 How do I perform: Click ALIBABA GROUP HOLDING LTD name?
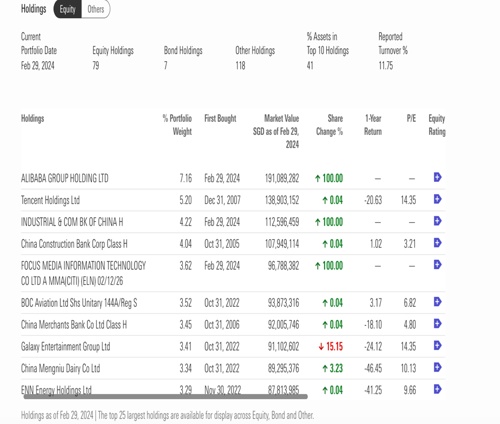coord(65,178)
